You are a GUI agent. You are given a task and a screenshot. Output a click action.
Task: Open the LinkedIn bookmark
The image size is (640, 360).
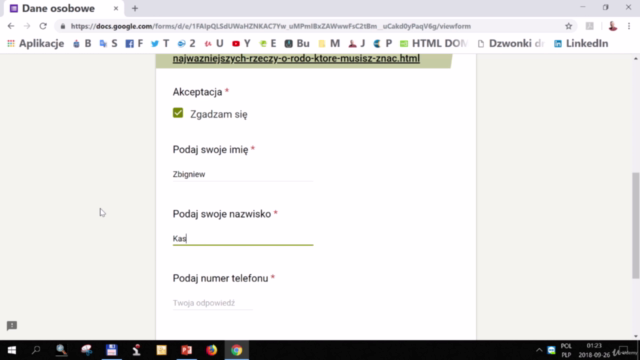click(x=581, y=43)
